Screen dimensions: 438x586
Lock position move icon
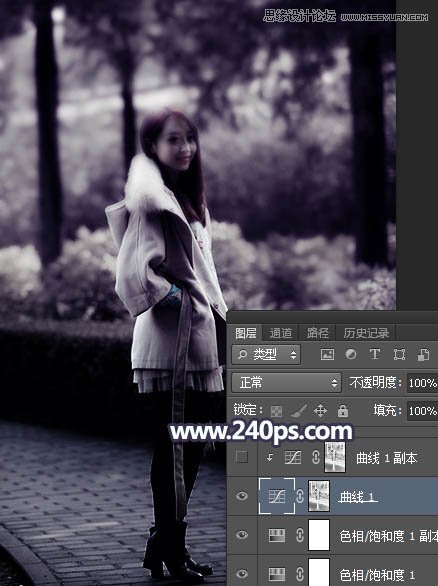tap(320, 411)
